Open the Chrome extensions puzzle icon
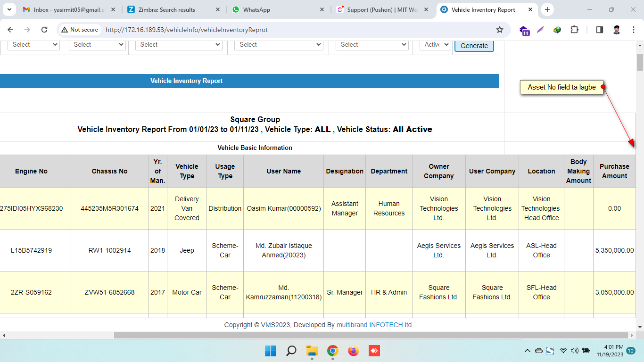The height and width of the screenshot is (362, 644). (574, 30)
